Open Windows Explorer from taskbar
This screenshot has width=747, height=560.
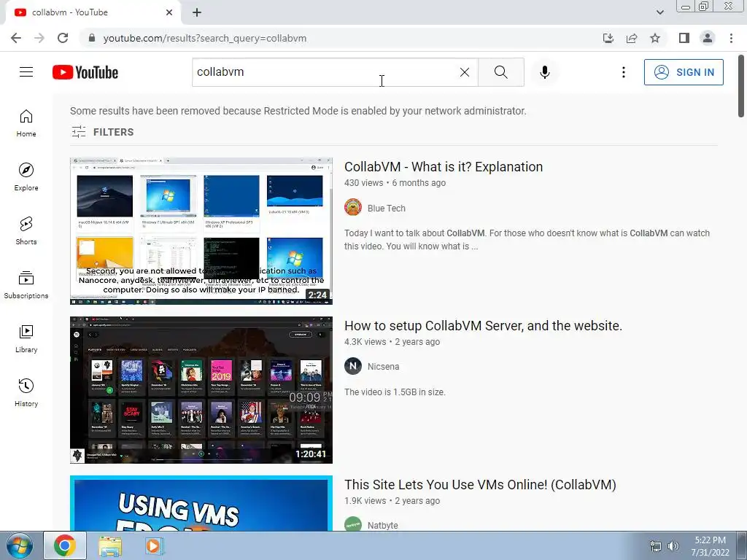tap(110, 545)
